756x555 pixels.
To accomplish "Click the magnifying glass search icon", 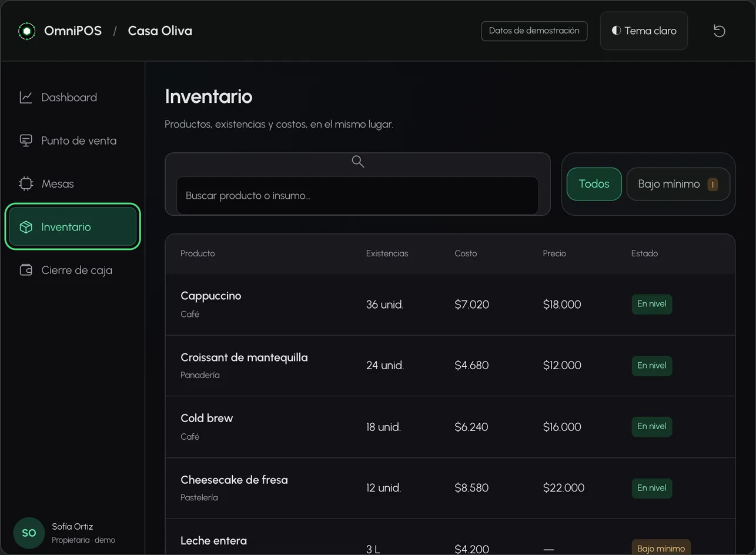I will [x=357, y=161].
